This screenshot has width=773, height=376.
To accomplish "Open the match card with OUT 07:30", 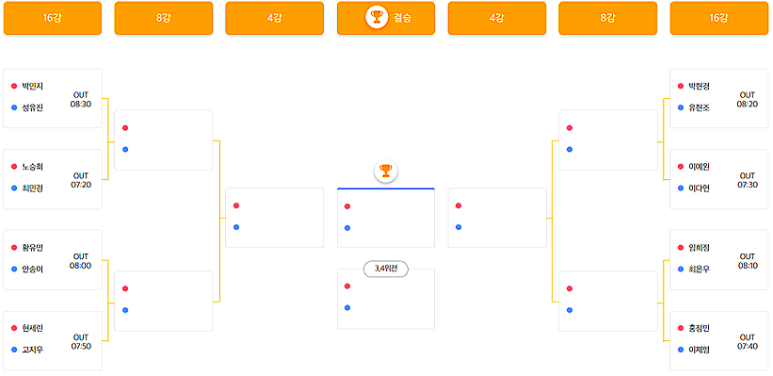I will click(x=719, y=179).
